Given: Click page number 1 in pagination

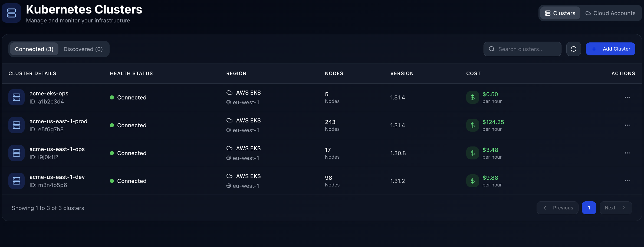Looking at the screenshot, I should 589,208.
